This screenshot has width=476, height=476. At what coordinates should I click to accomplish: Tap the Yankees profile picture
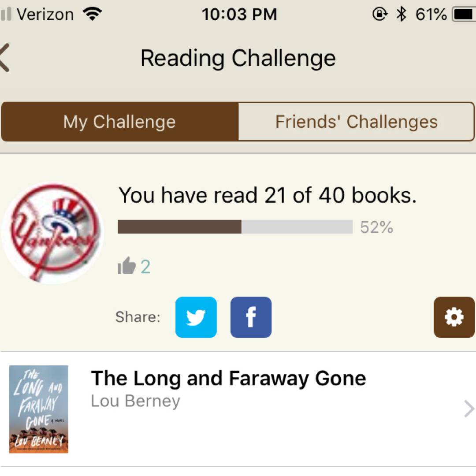pos(52,233)
